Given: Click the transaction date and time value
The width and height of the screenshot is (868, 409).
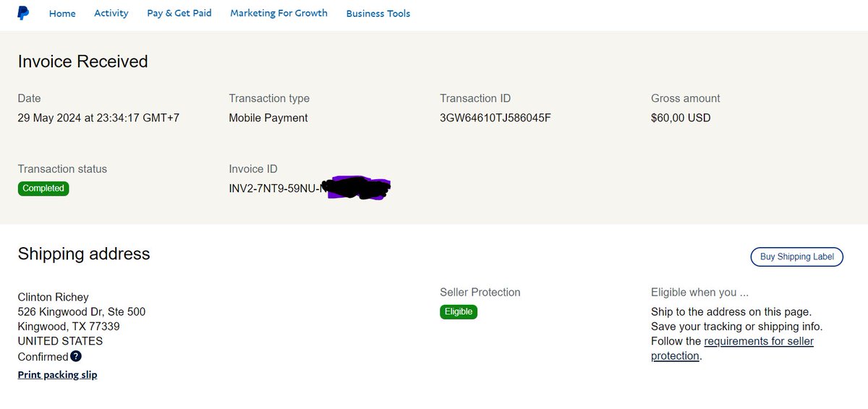Looking at the screenshot, I should coord(98,118).
